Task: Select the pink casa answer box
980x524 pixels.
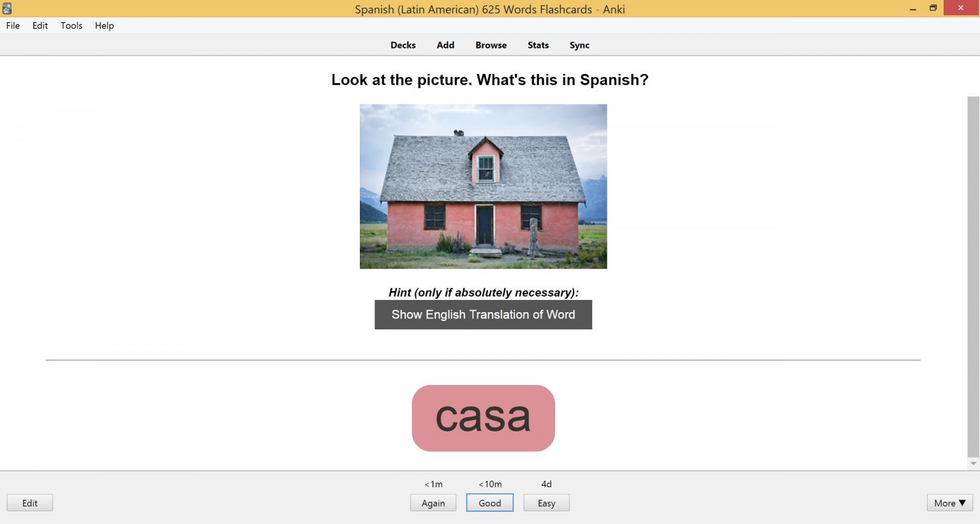Action: (483, 418)
